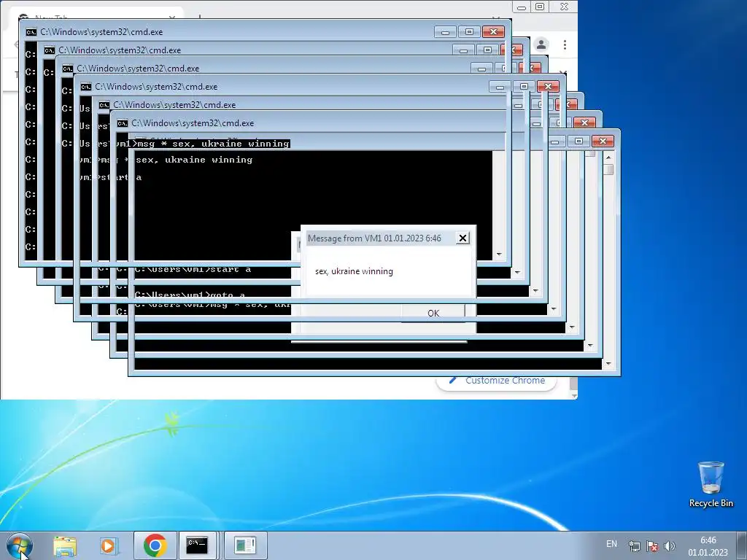Click the Action Center flag tray icon
The image size is (747, 560).
click(x=652, y=545)
